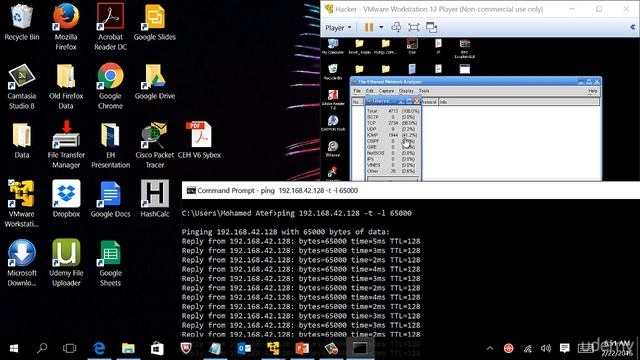The height and width of the screenshot is (360, 640).
Task: Enter full screen mode in VMware Player
Action: pos(413,27)
